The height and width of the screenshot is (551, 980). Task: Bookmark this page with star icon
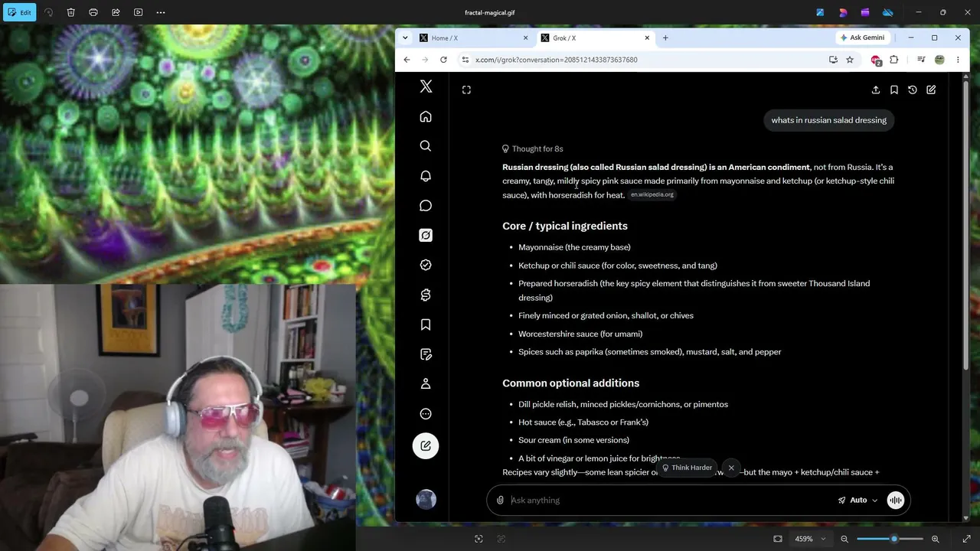[850, 60]
